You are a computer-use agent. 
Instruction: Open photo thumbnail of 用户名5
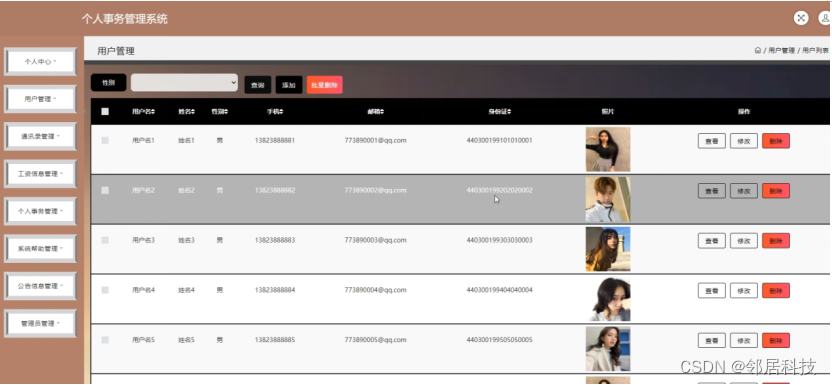(608, 348)
